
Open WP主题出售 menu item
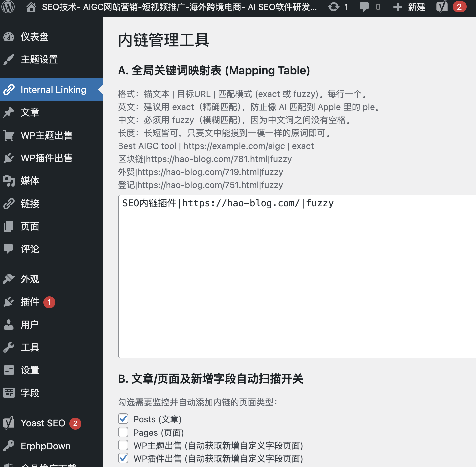pyautogui.click(x=47, y=135)
